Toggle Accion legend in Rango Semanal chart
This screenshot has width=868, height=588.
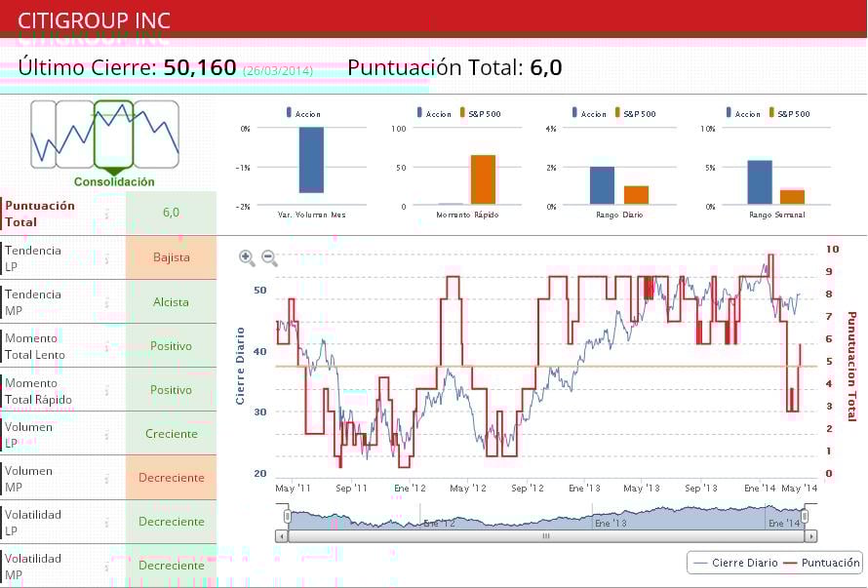tap(743, 113)
